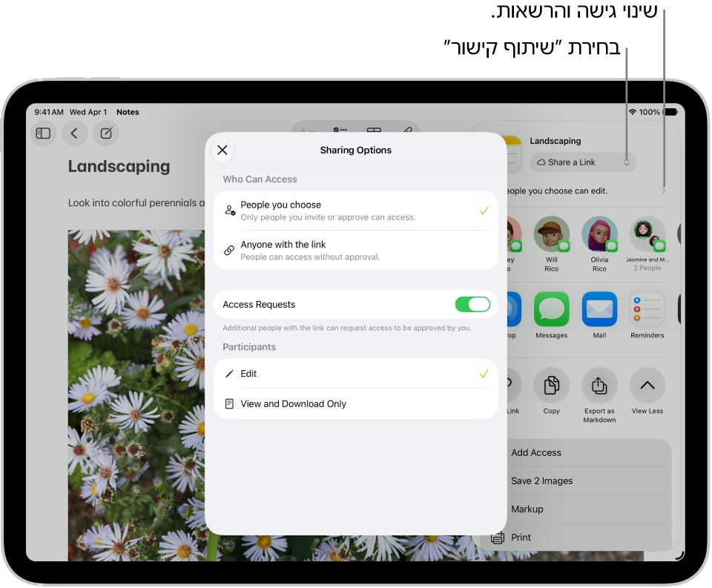Screen dimensions: 712x588
Task: Close the Sharing Options dialog
Action: pyautogui.click(x=222, y=150)
